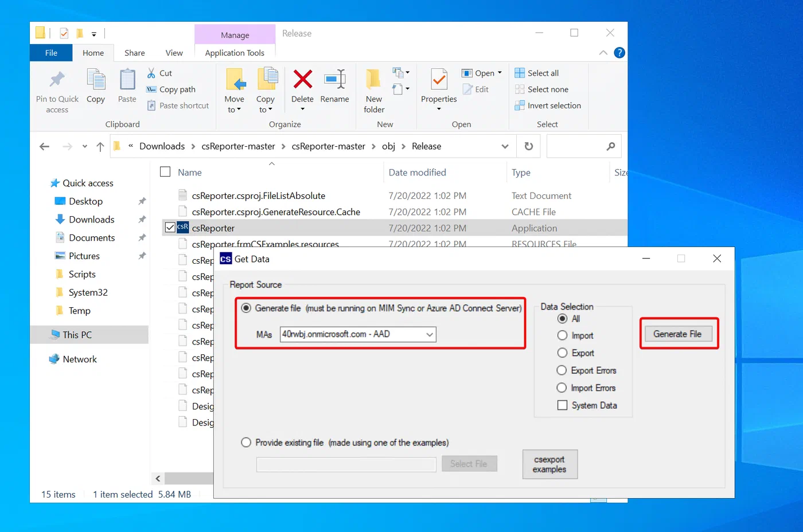Enable the System Data checkbox
The width and height of the screenshot is (803, 532).
(x=562, y=405)
